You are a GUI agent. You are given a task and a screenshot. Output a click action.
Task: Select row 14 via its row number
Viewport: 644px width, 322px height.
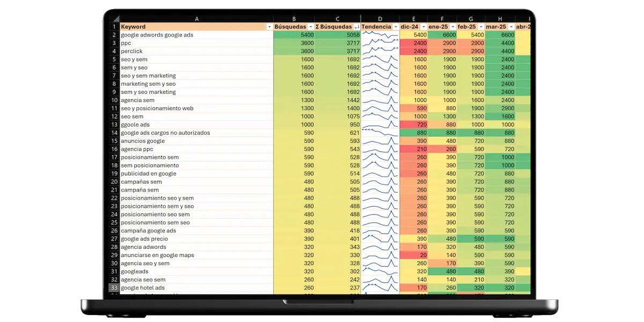pyautogui.click(x=114, y=133)
